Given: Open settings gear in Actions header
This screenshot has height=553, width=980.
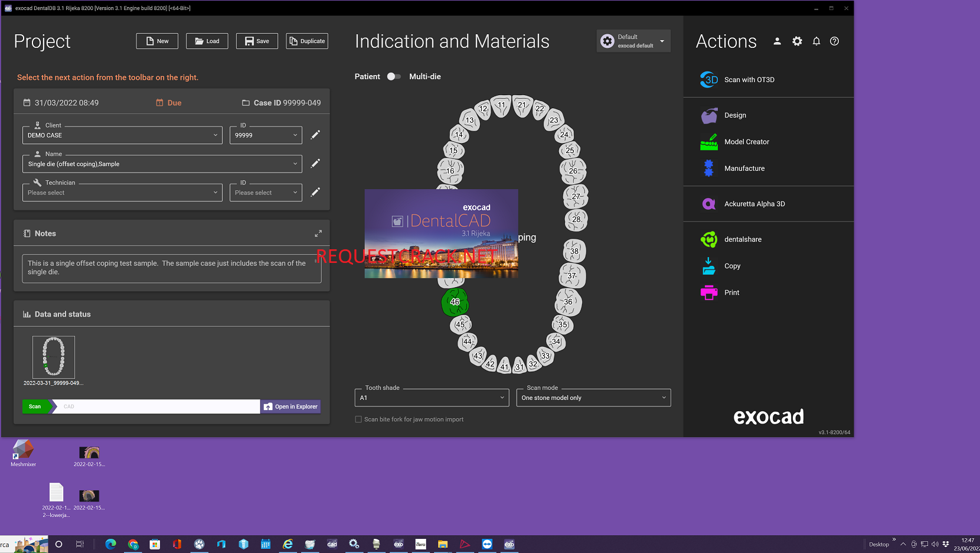Looking at the screenshot, I should (x=797, y=41).
